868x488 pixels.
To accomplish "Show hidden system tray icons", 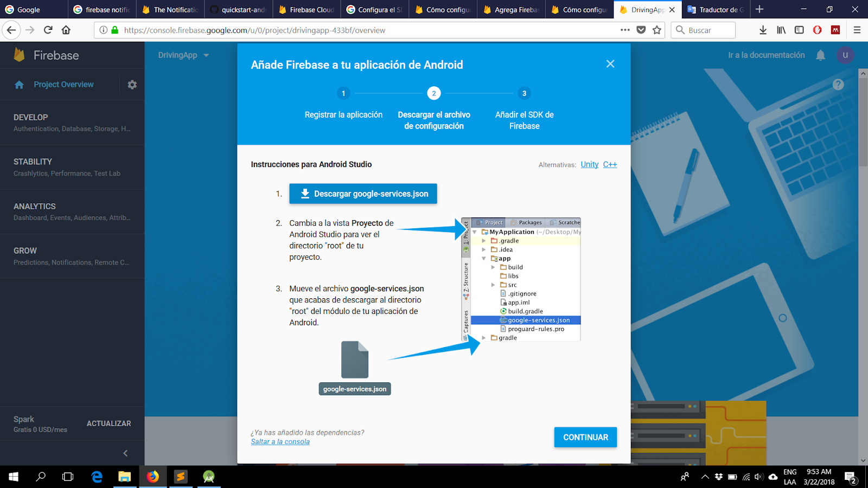I will [705, 477].
